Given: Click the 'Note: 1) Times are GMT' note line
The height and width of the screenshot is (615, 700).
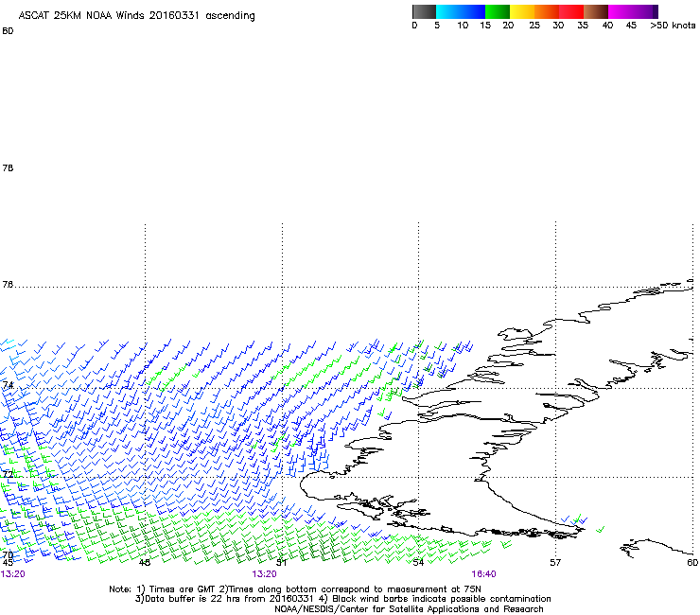Looking at the screenshot, I should coord(295,589).
